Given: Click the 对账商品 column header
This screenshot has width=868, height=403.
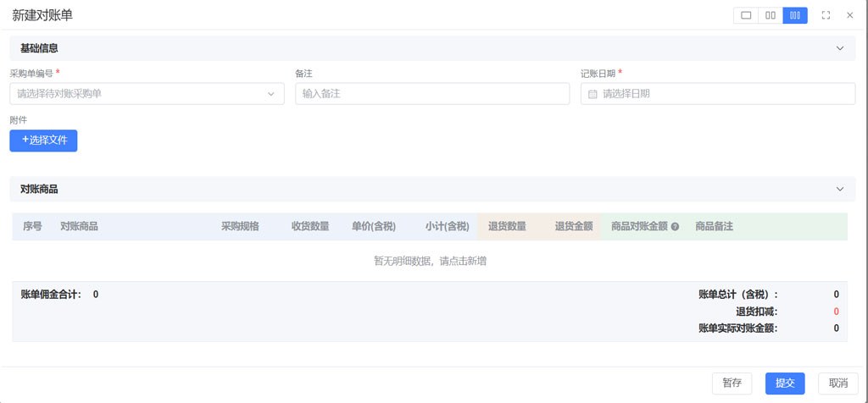Looking at the screenshot, I should tap(79, 226).
